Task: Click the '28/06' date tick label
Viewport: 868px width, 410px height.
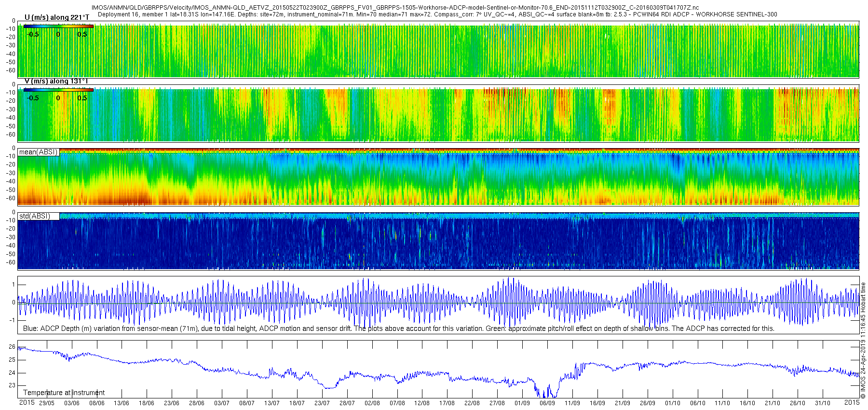Action: (x=197, y=403)
